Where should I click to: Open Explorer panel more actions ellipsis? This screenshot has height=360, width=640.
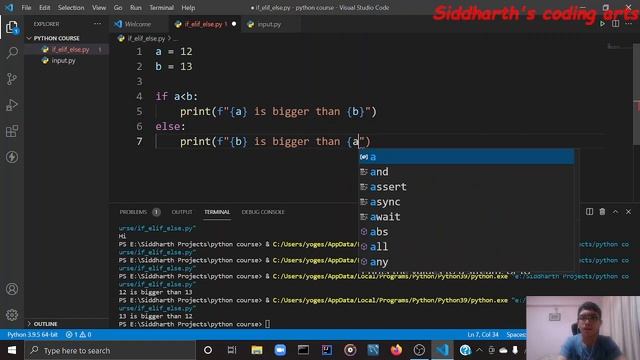pos(97,24)
